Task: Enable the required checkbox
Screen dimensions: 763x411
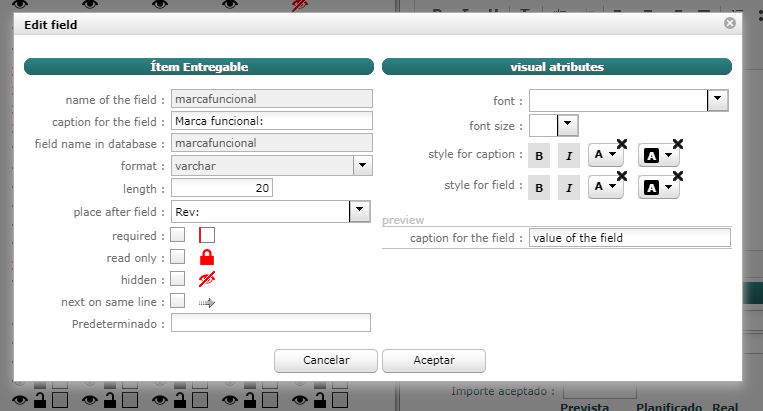Action: point(178,235)
